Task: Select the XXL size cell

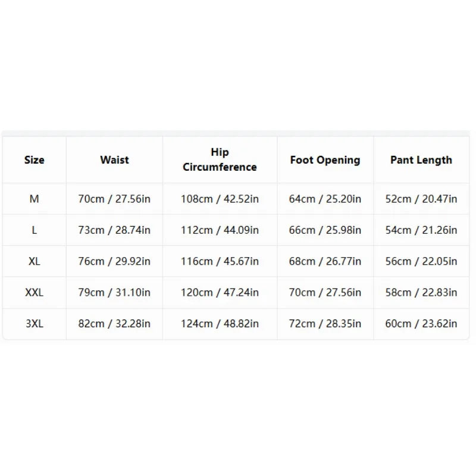Action: coord(35,292)
